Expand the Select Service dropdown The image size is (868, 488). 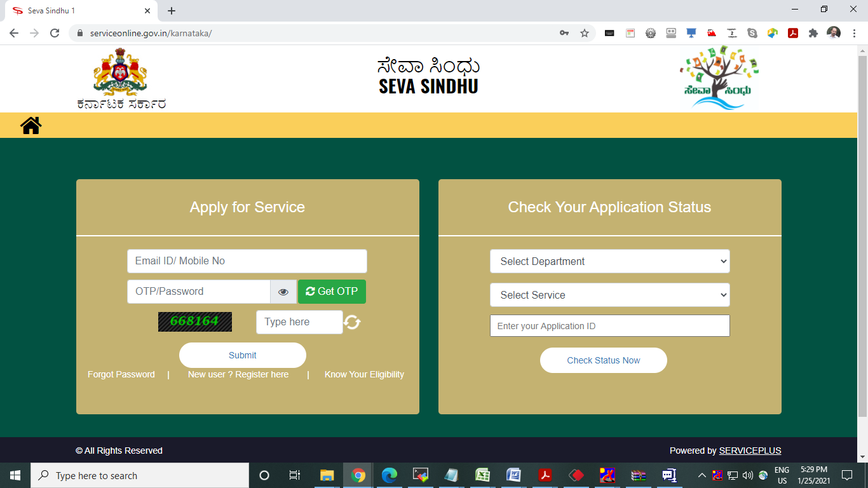tap(609, 295)
